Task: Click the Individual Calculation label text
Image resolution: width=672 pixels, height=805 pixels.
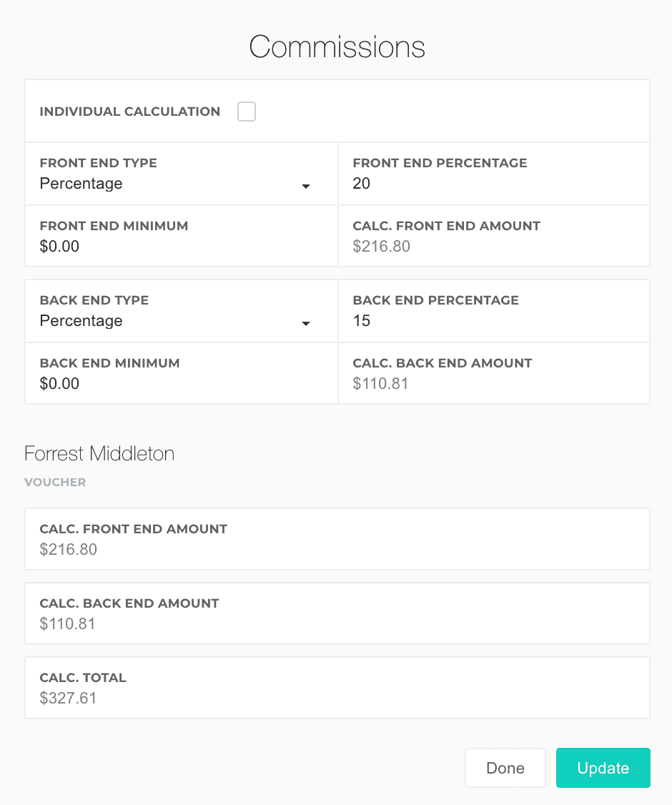Action: coord(129,112)
